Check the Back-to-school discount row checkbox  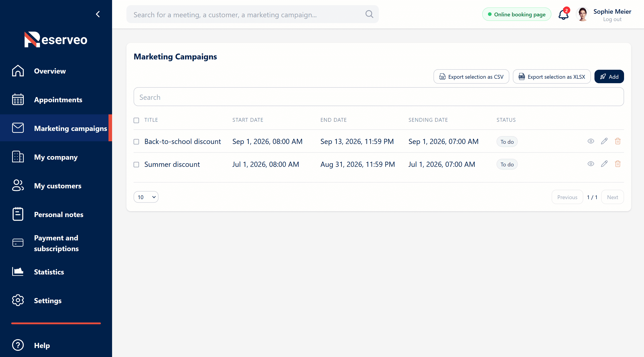click(136, 142)
